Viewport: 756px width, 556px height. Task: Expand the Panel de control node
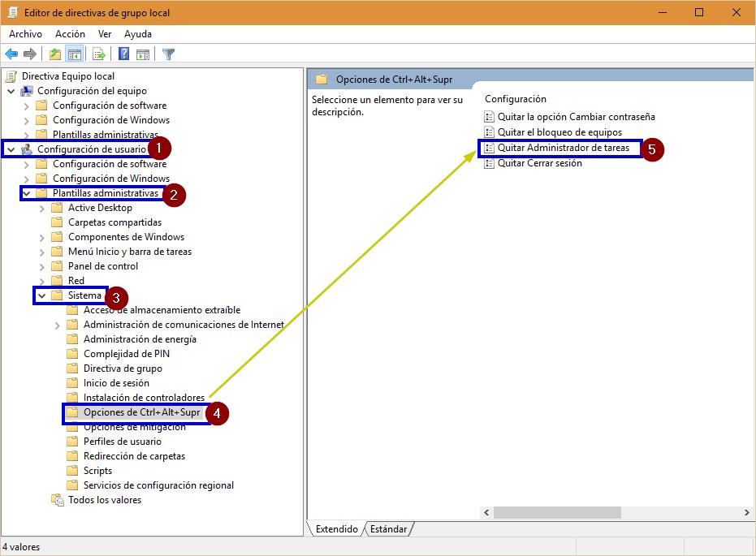(42, 266)
